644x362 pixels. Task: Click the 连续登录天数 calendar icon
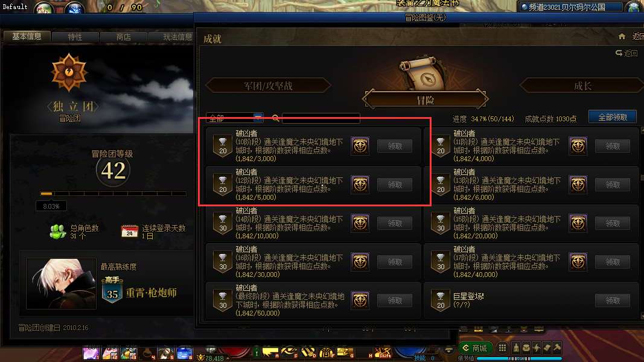[129, 232]
